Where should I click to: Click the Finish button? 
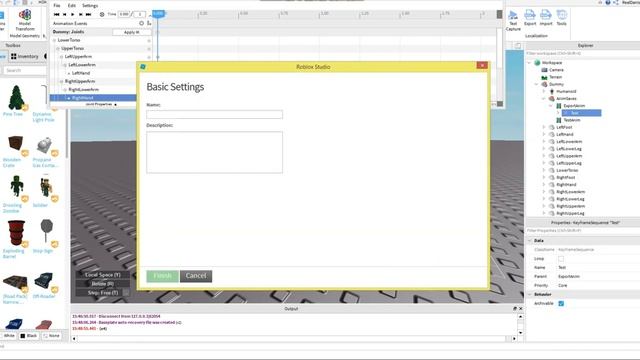162,276
